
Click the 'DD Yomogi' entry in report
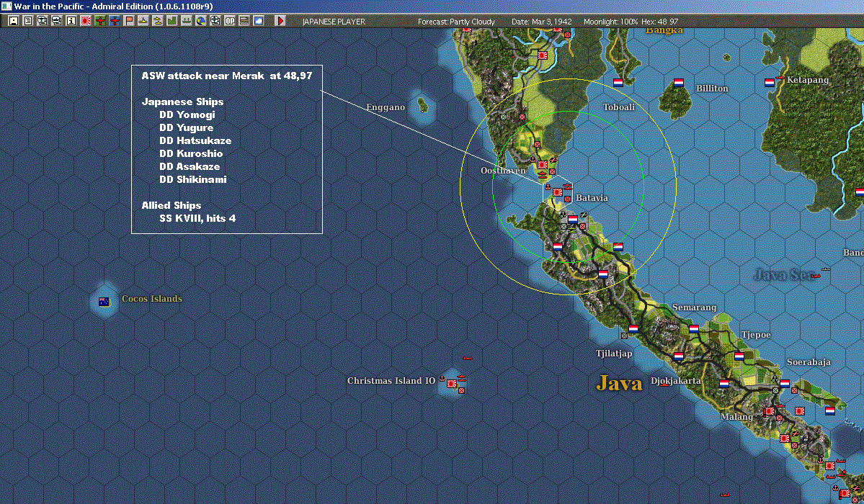pos(187,114)
